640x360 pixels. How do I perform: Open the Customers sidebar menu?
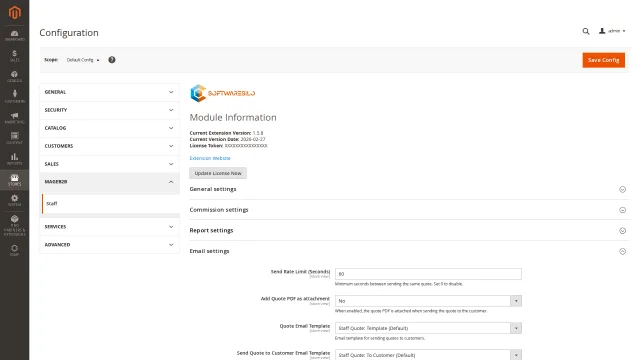click(x=15, y=97)
